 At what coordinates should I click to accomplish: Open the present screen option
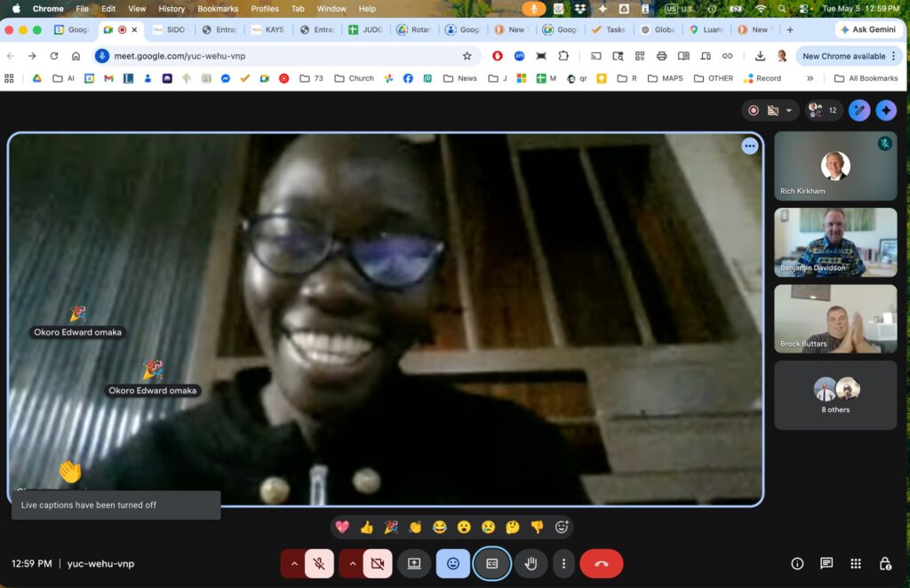click(x=414, y=564)
